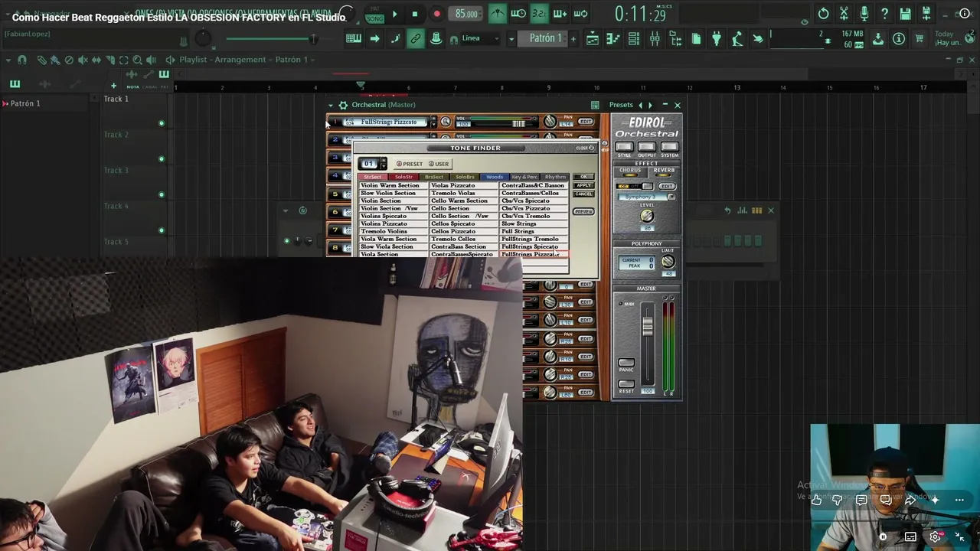
Task: Open the audio editor scissors icon
Action: click(844, 13)
